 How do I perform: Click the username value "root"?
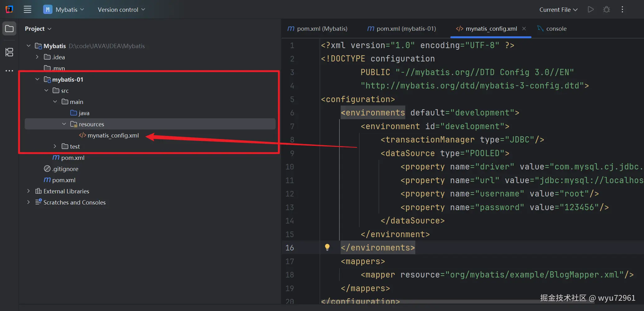574,194
